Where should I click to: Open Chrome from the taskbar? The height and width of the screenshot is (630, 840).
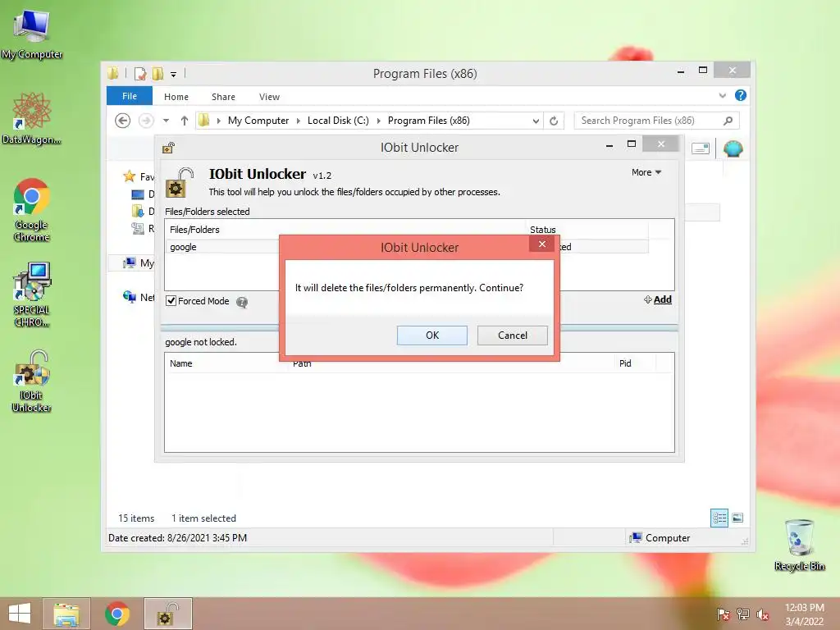click(x=116, y=614)
